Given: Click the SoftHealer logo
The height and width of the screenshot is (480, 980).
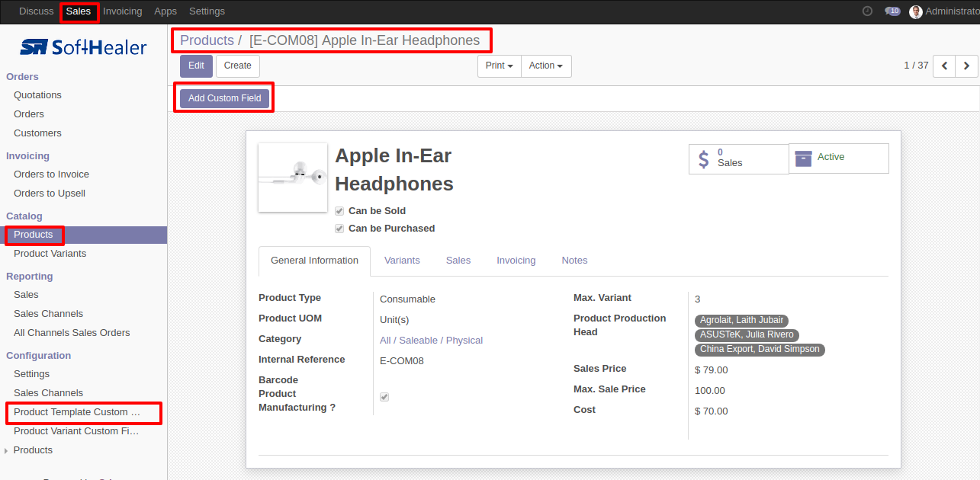Looking at the screenshot, I should (83, 47).
